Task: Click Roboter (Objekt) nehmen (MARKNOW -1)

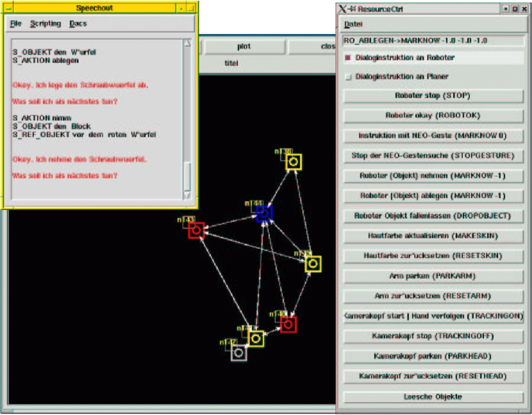Action: click(x=433, y=175)
